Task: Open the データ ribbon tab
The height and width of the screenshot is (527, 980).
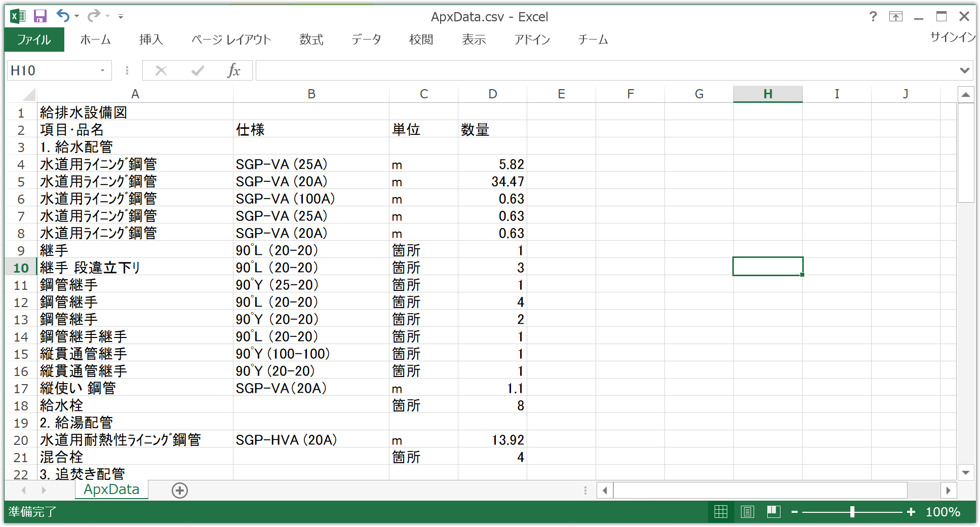Action: 366,40
